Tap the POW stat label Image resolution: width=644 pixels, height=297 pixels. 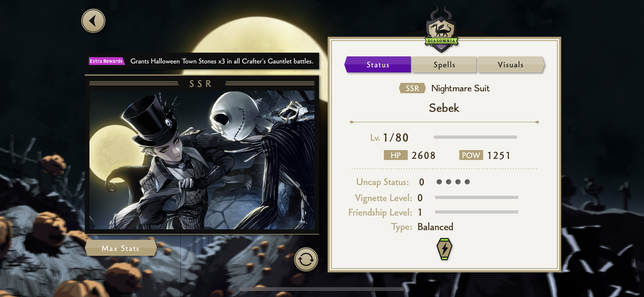471,155
